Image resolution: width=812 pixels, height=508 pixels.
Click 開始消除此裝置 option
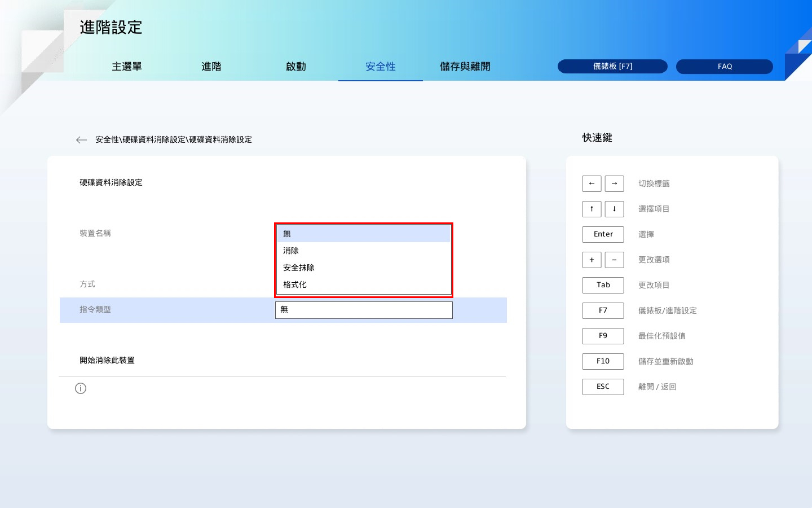107,360
